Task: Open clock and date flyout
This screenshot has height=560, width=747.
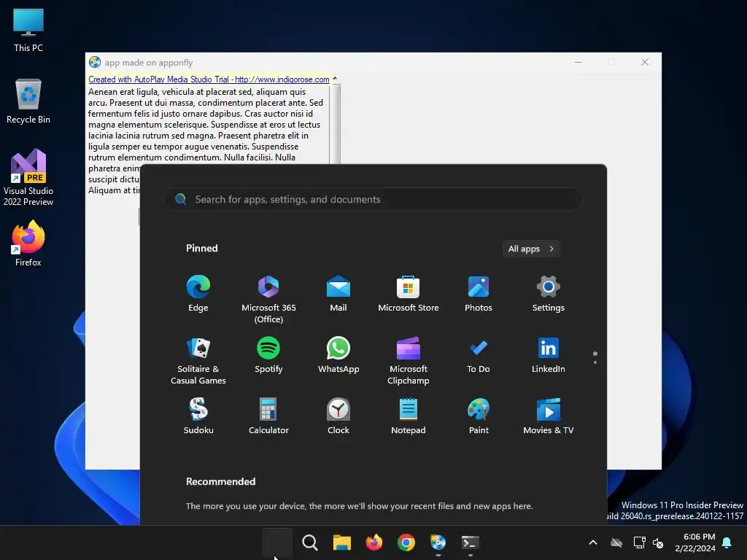Action: pos(694,542)
